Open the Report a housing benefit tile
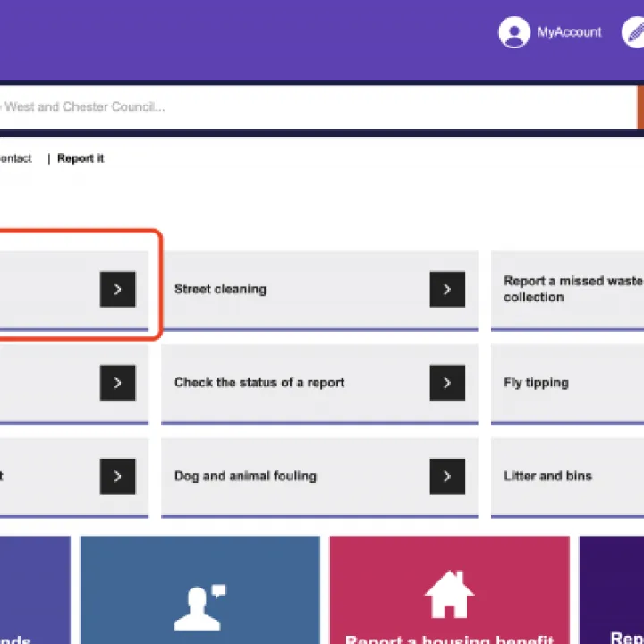 coord(449,589)
